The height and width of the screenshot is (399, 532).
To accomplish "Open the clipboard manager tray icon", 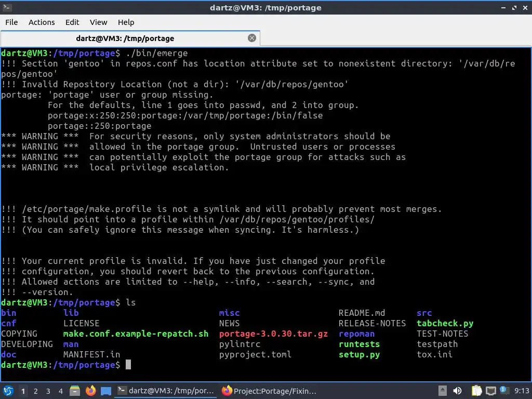I will (x=476, y=391).
